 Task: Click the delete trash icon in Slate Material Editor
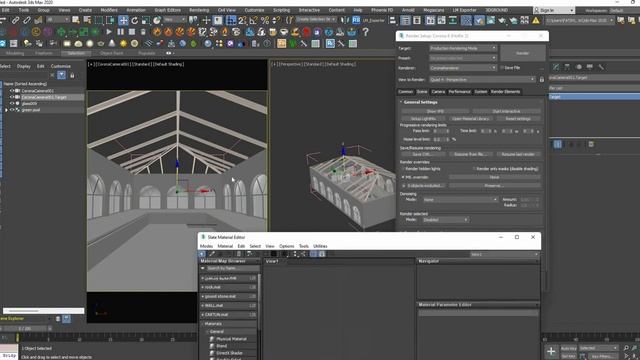pos(239,254)
